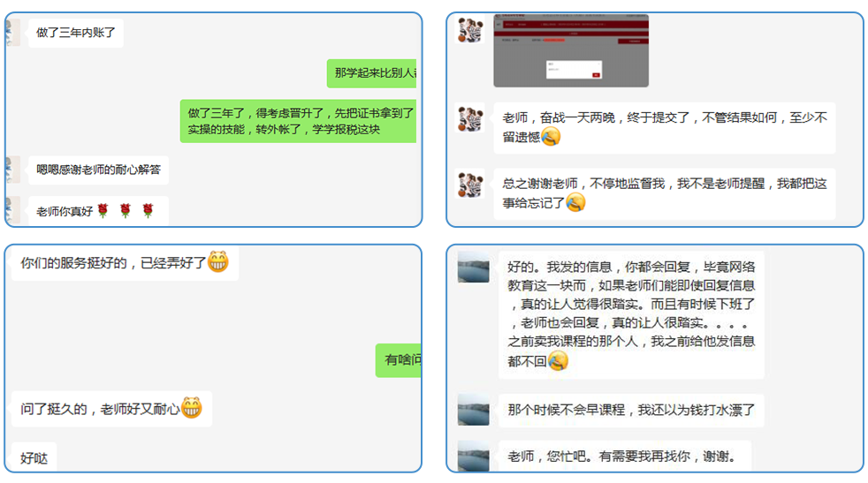Click crying-laughing emoji after '留遗憾'

[x=551, y=136]
